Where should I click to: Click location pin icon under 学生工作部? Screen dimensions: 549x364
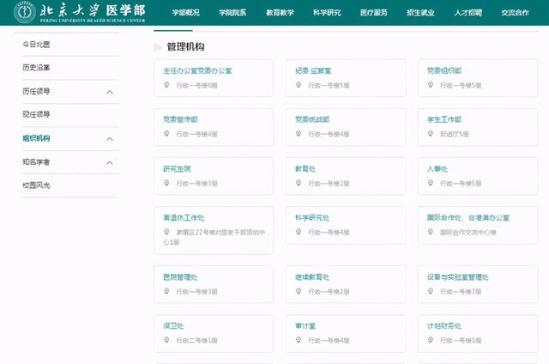pos(431,133)
